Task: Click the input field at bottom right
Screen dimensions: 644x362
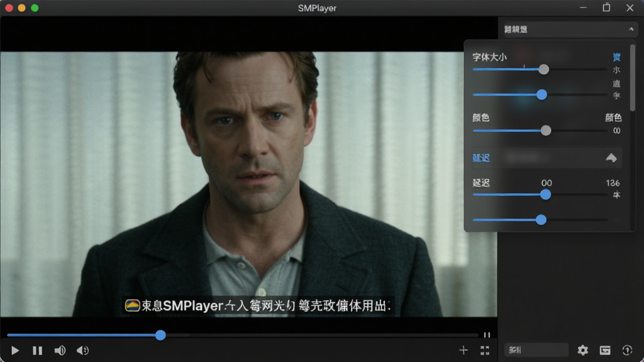Action: 536,350
